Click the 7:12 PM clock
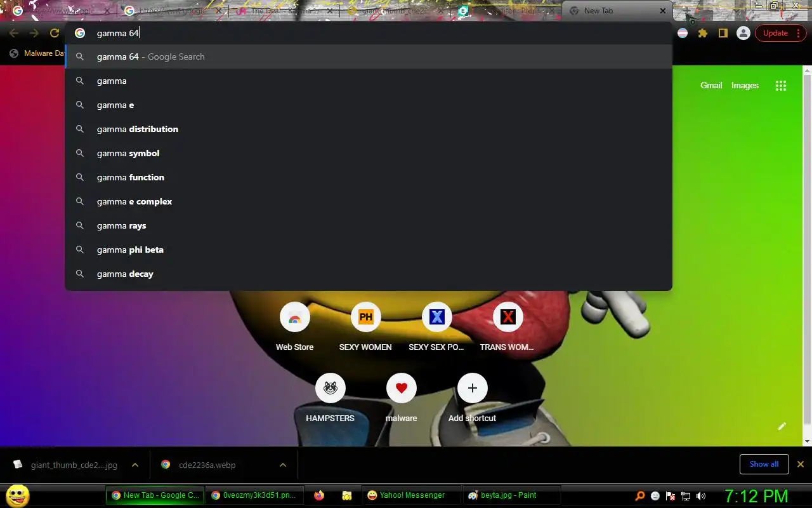 pyautogui.click(x=756, y=496)
